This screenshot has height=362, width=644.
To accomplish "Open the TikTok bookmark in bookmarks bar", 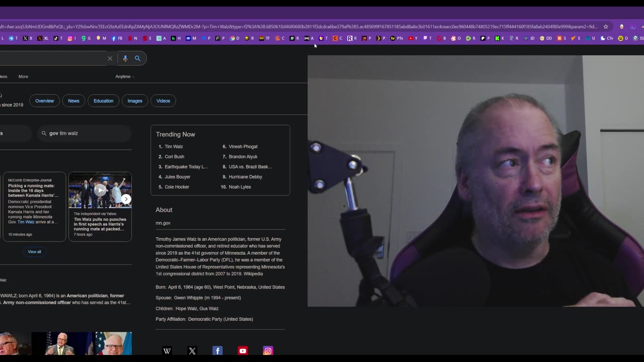I will (x=57, y=38).
